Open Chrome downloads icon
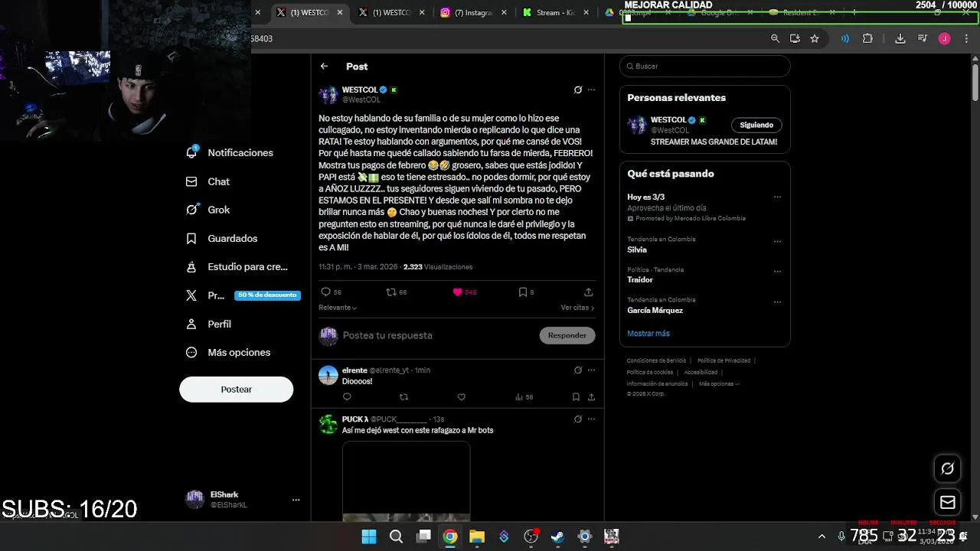The height and width of the screenshot is (551, 980). [900, 38]
